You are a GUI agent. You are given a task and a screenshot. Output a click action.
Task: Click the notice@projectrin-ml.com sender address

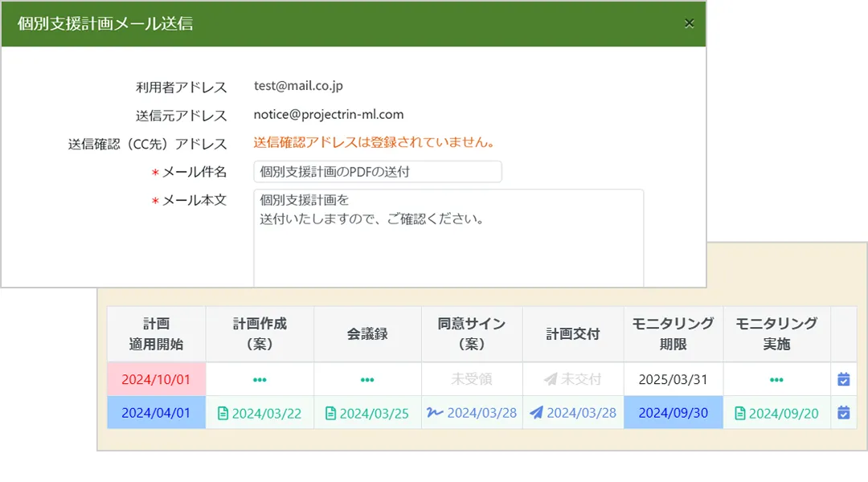coord(329,115)
